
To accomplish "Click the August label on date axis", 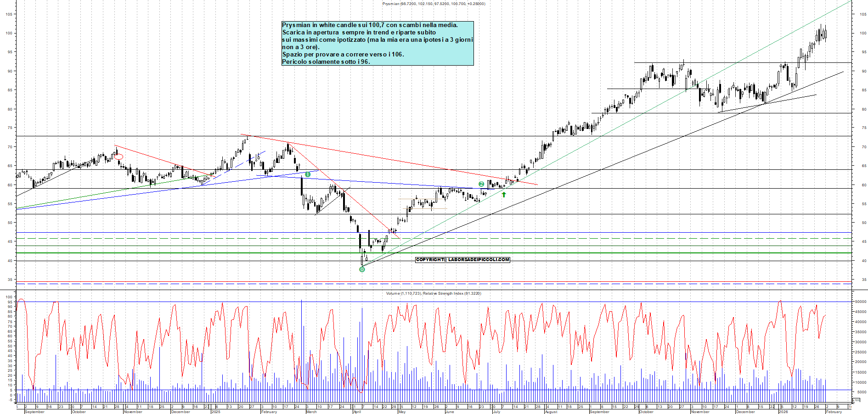I will click(551, 412).
